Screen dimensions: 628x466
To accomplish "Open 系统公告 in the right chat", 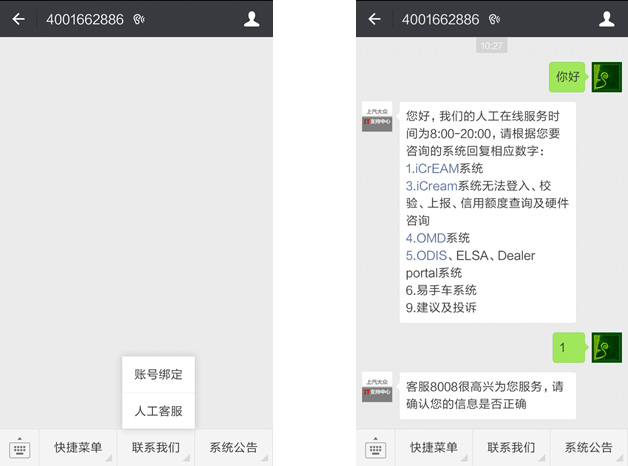I will tap(589, 448).
